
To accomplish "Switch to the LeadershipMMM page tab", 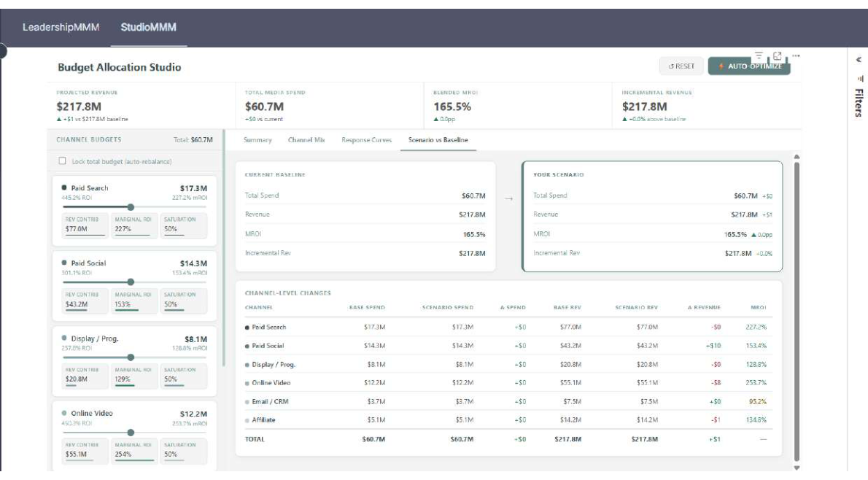I will (61, 27).
